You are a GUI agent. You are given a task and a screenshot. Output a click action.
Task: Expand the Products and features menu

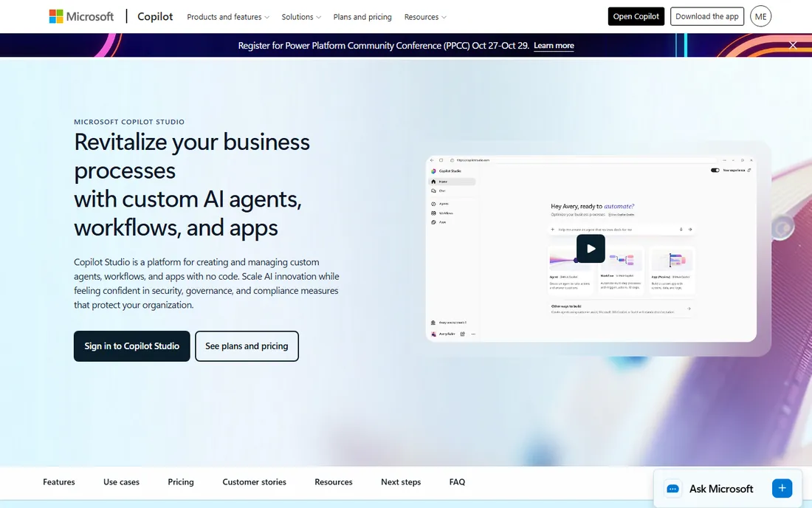[x=228, y=17]
